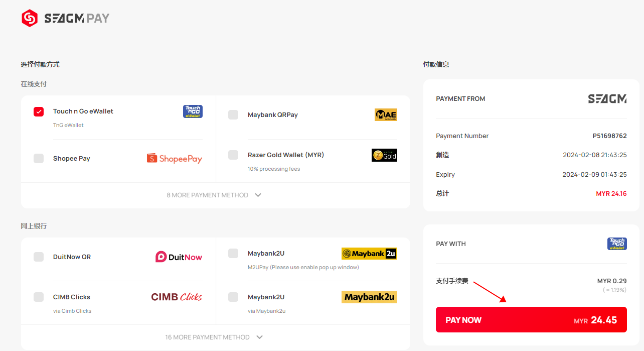This screenshot has width=644, height=351.
Task: Click the 'PAYMENT FROM' heading
Action: pos(460,99)
